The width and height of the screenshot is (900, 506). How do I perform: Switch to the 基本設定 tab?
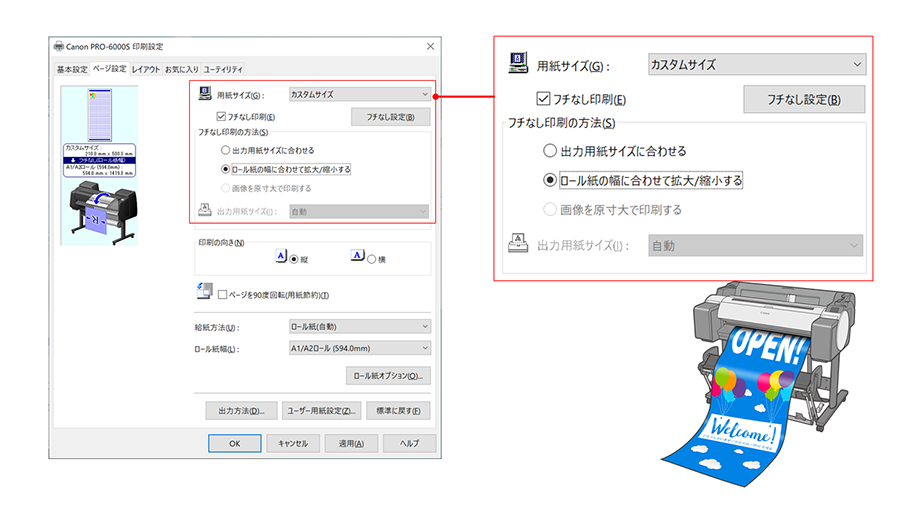pyautogui.click(x=71, y=69)
